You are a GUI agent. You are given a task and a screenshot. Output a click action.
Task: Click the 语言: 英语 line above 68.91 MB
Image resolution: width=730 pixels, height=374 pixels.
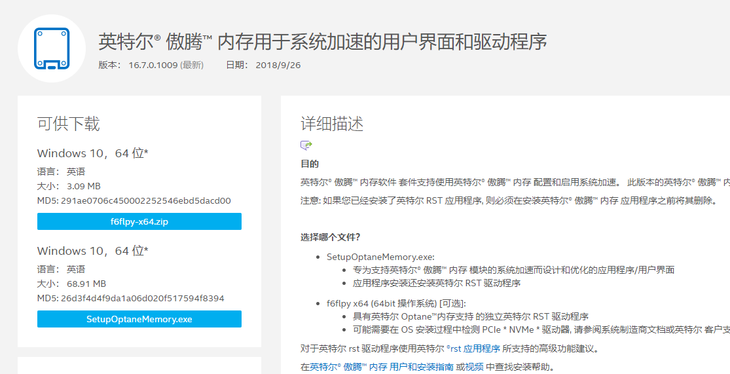click(x=61, y=269)
